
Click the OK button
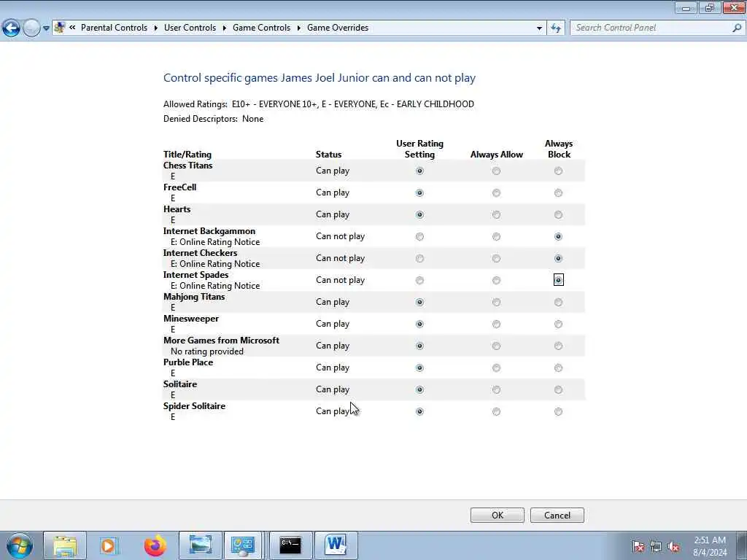click(x=498, y=516)
